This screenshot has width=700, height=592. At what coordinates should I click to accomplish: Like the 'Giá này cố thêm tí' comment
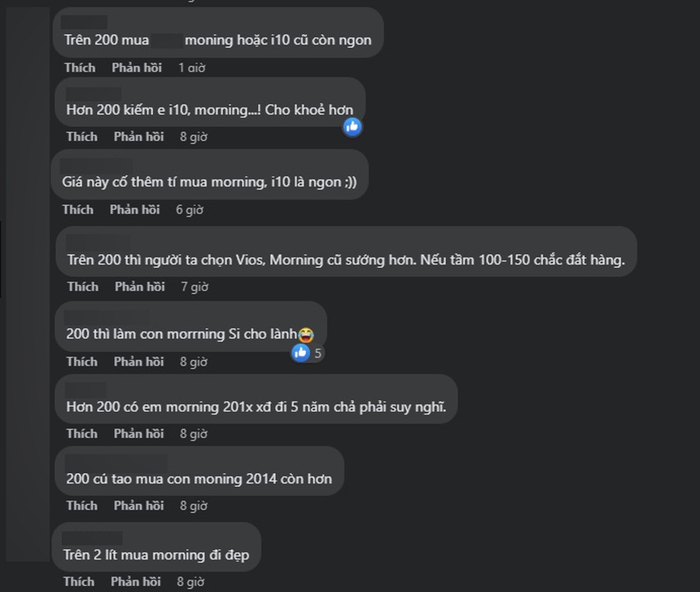coord(78,210)
